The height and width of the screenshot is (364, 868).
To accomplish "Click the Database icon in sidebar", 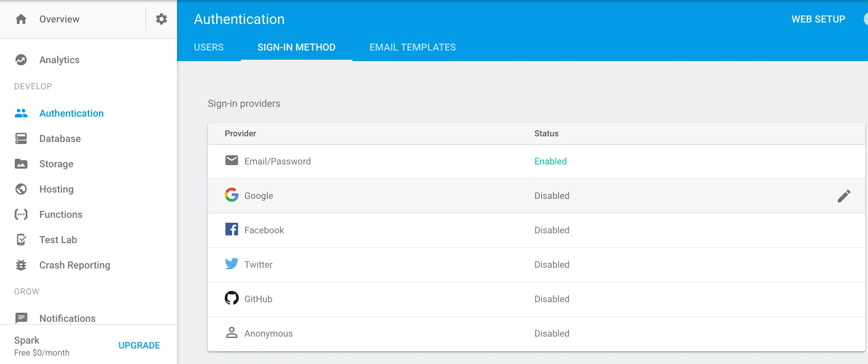I will tap(21, 138).
